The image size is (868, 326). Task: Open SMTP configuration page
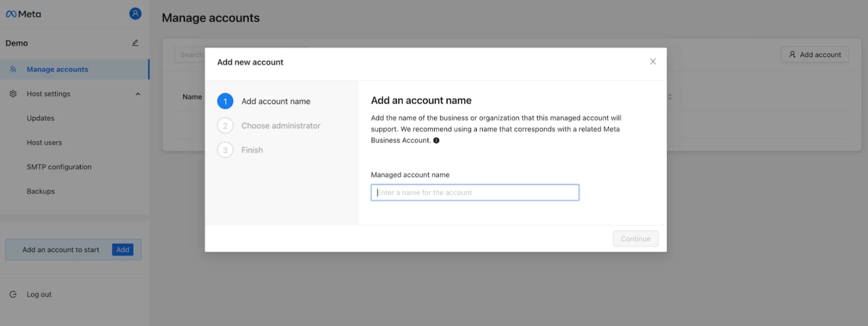tap(59, 167)
